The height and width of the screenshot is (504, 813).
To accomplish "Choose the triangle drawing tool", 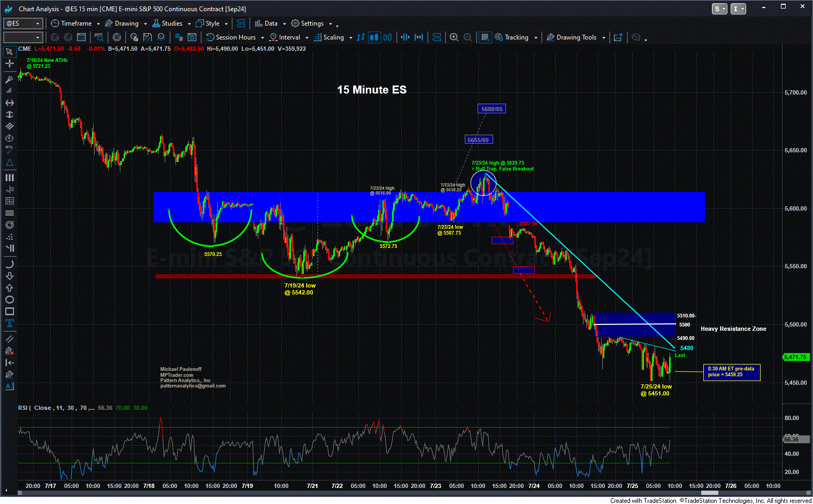I will coord(9,162).
